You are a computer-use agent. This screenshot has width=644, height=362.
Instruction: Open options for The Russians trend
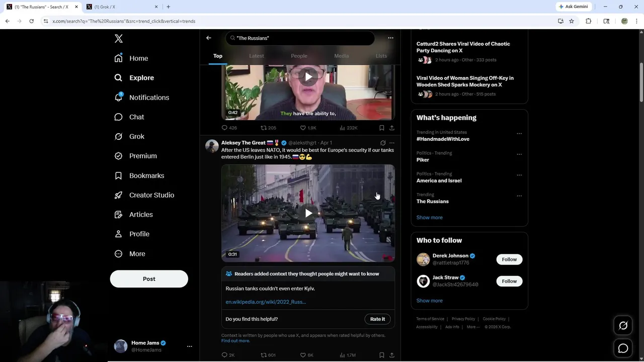pyautogui.click(x=519, y=196)
